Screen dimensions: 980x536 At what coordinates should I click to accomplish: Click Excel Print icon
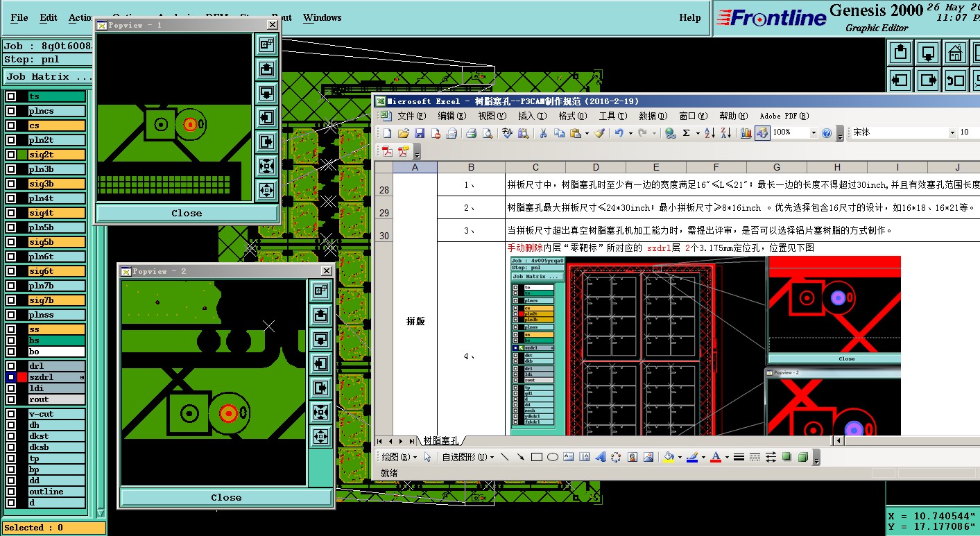(472, 133)
